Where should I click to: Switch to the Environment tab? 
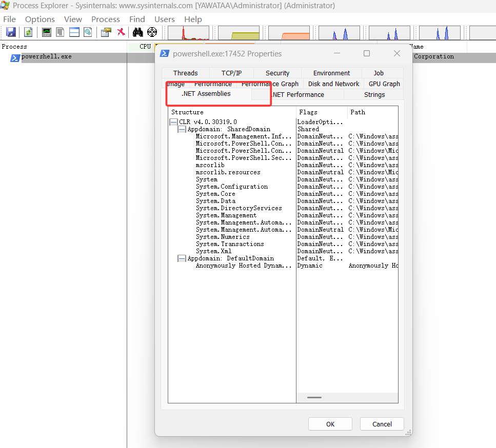[x=331, y=73]
